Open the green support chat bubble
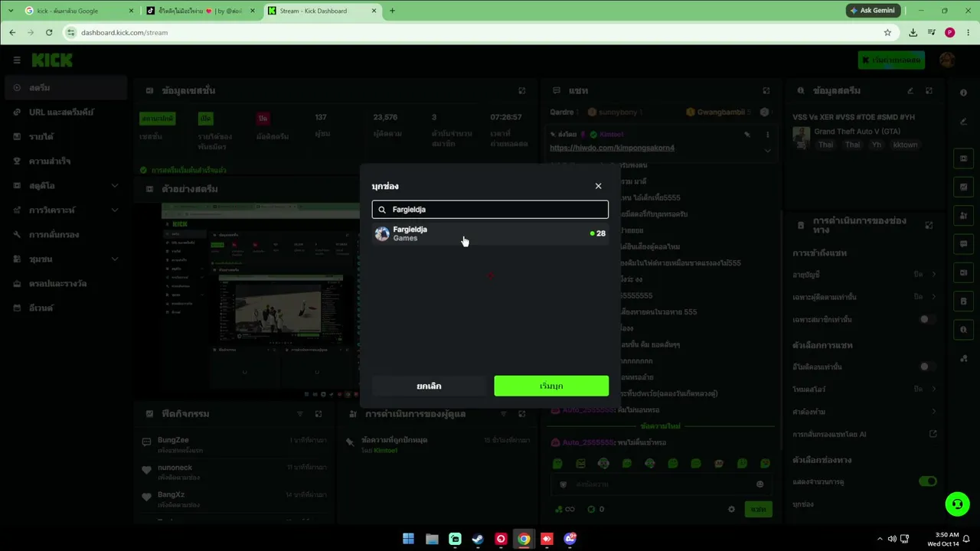The image size is (980, 551). 956,504
